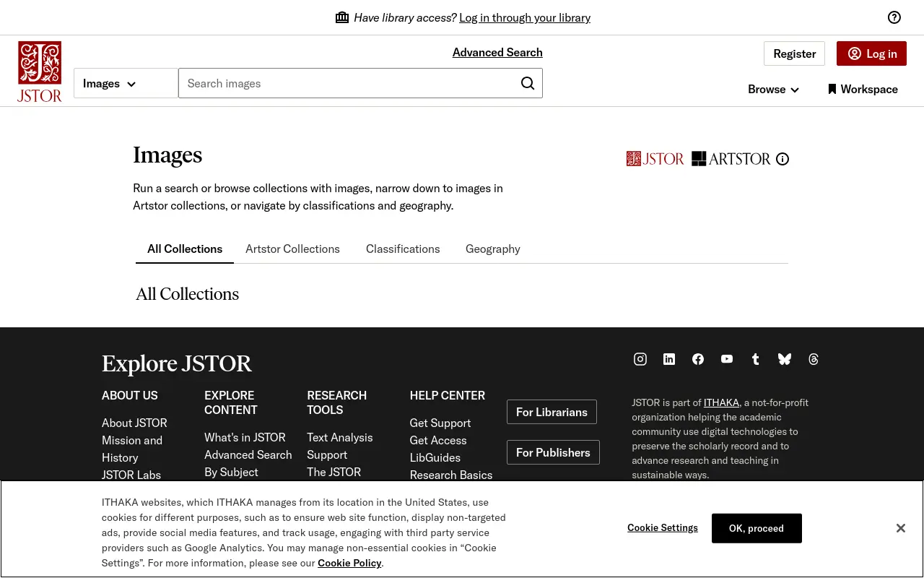This screenshot has height=578, width=924.
Task: Click OK, proceed on cookie banner
Action: tap(757, 528)
